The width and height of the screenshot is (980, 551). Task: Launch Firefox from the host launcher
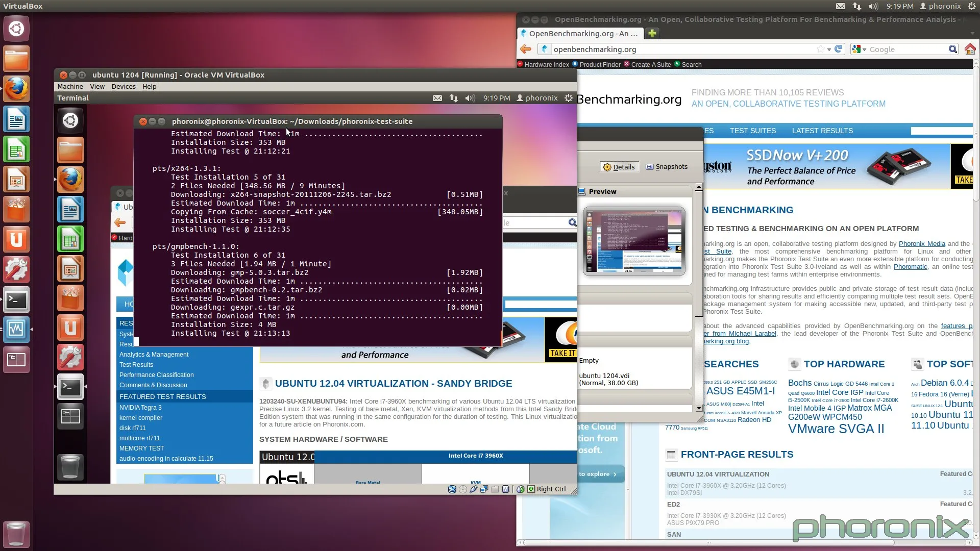click(x=16, y=89)
